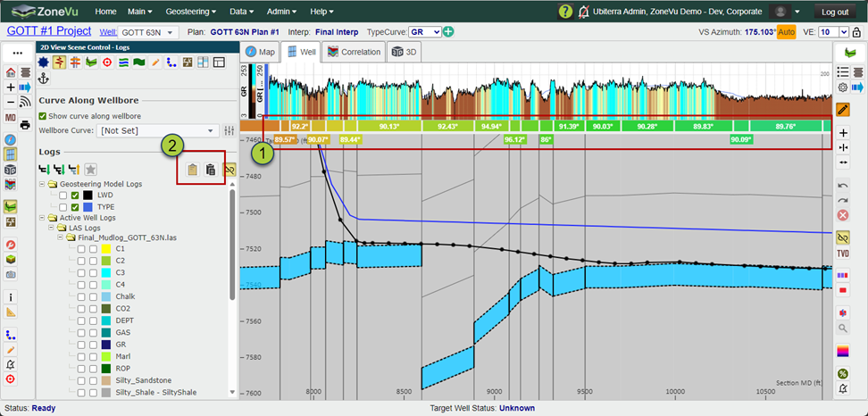Check the first checkbox for Chalk log

tap(81, 296)
